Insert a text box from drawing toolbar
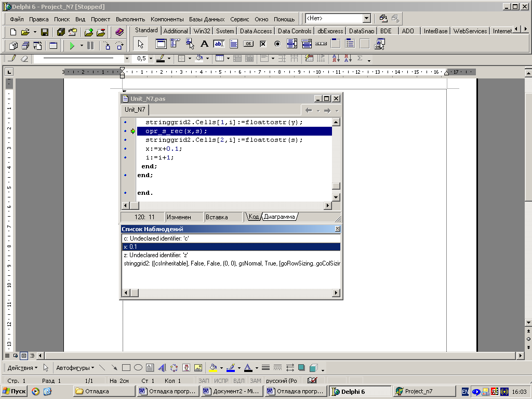532x399 pixels. tap(150, 368)
